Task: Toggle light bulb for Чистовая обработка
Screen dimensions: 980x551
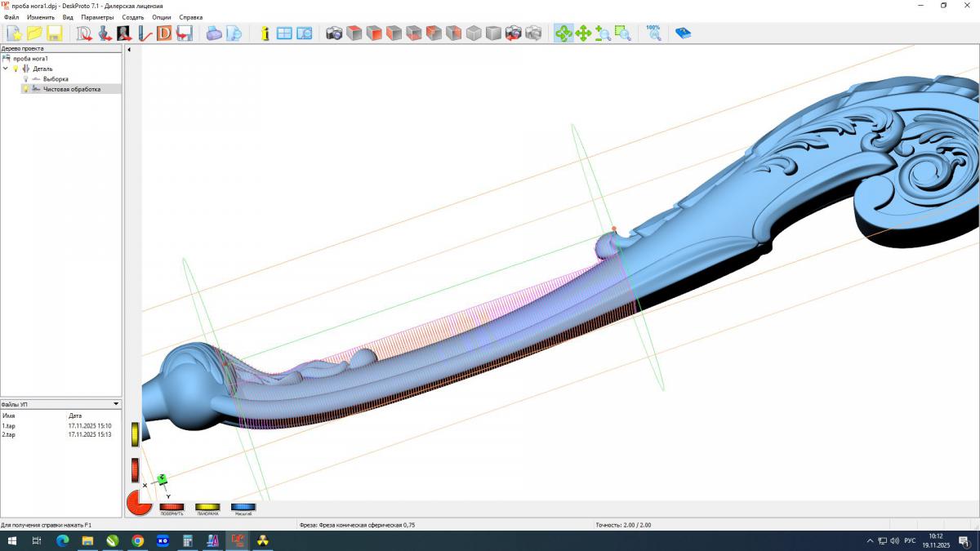Action: 25,89
